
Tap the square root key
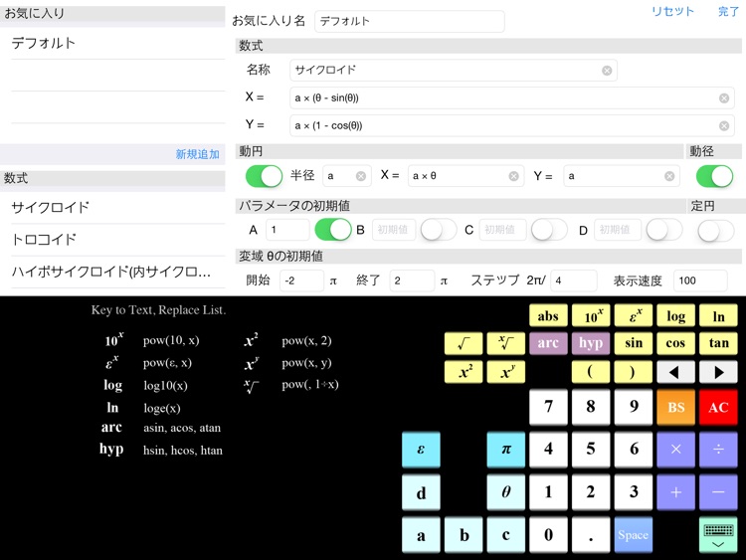(464, 343)
